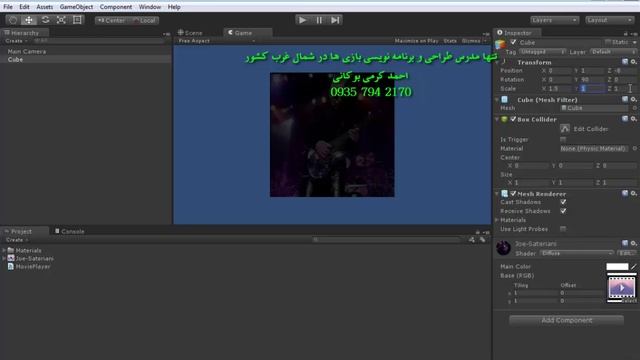Toggle Mesh Renderer enabled checkbox
This screenshot has width=640, height=360.
coord(513,193)
